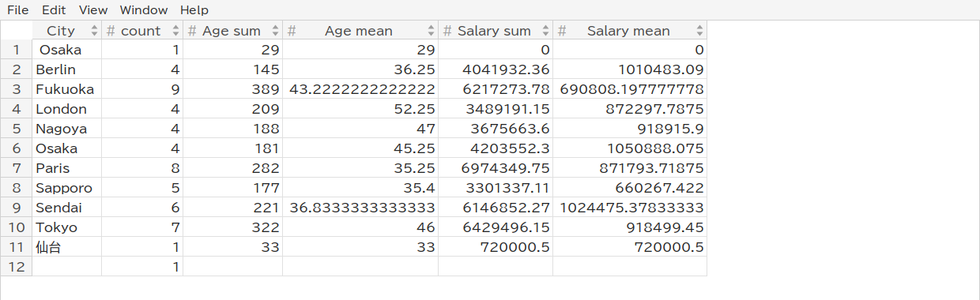
Task: Click Salary sum value 6217273.78
Action: tap(496, 89)
